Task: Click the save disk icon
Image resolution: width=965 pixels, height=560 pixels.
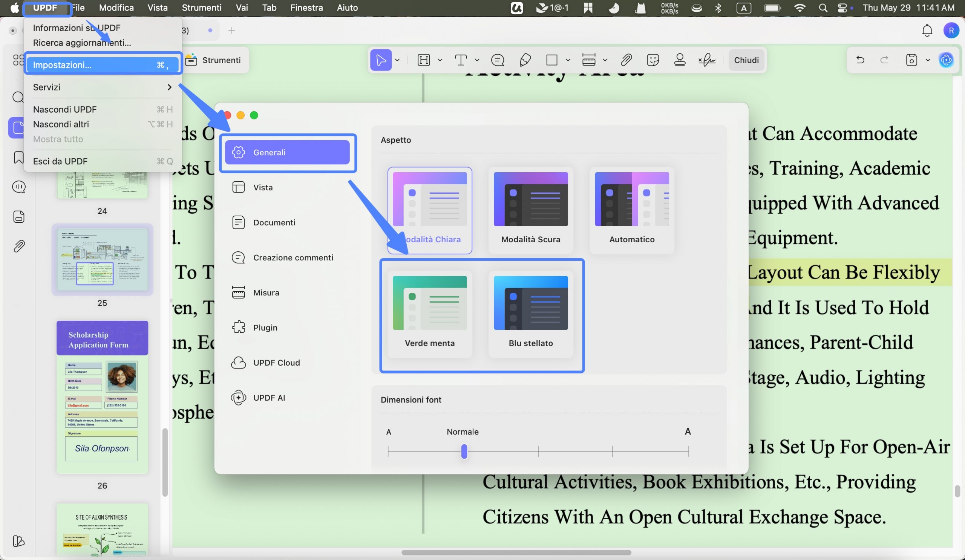Action: [x=911, y=60]
